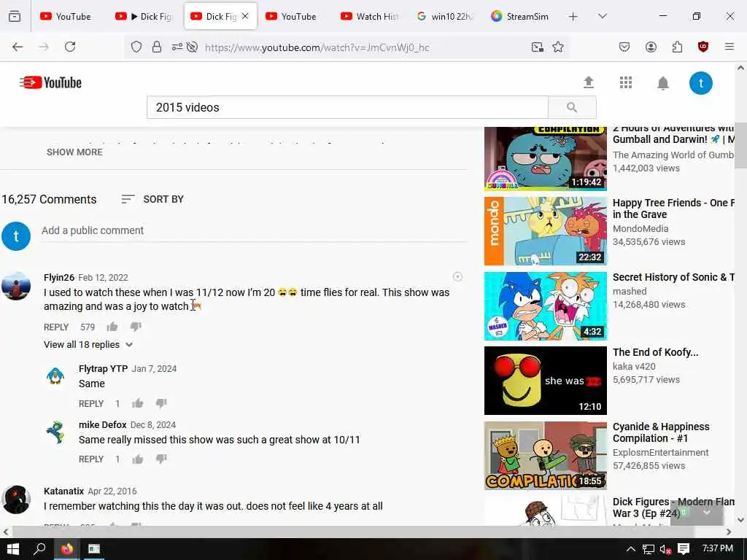
Task: Open the list all tabs dropdown
Action: (602, 16)
